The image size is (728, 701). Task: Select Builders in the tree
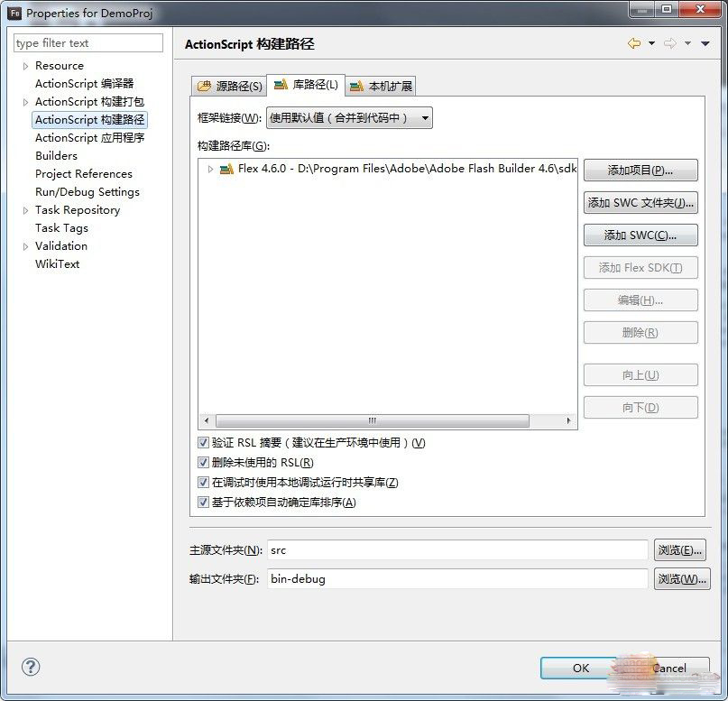tap(56, 156)
